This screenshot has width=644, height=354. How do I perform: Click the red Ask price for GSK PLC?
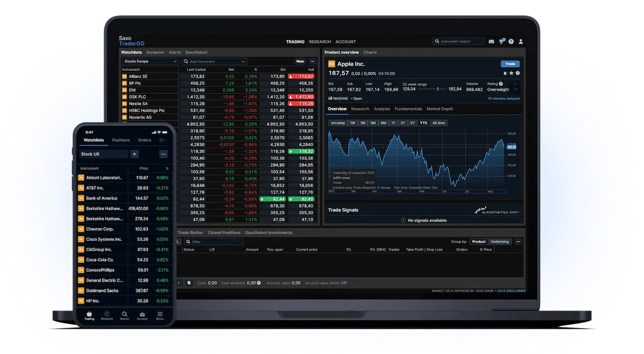[301, 97]
